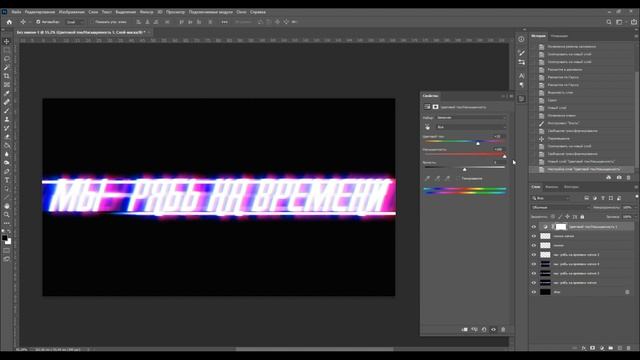Open the Слой auto-select dropdown
640x360 pixels.
pyautogui.click(x=75, y=22)
